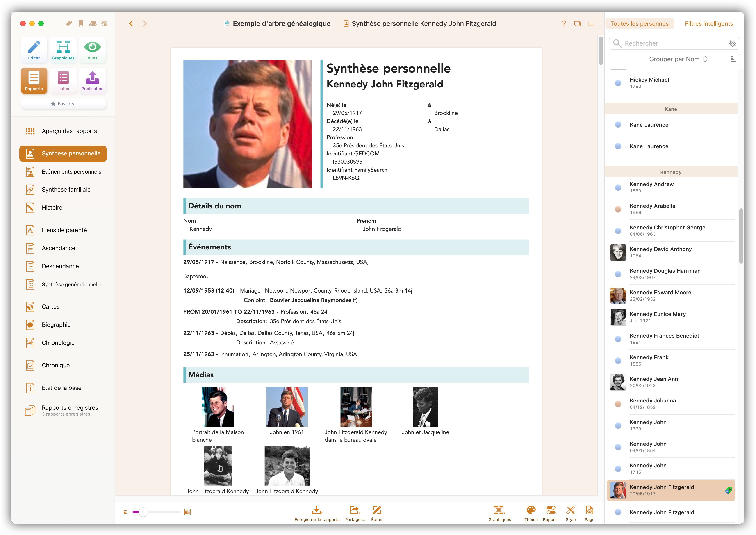The height and width of the screenshot is (535, 756).
Task: Click the bookmark icon in title bar
Action: (x=81, y=23)
